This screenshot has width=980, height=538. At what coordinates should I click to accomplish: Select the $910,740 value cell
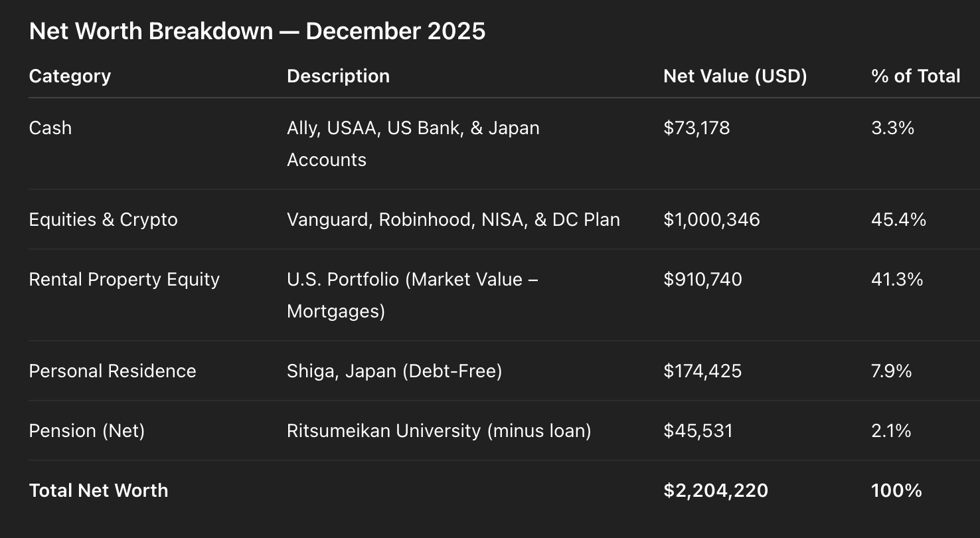[702, 280]
